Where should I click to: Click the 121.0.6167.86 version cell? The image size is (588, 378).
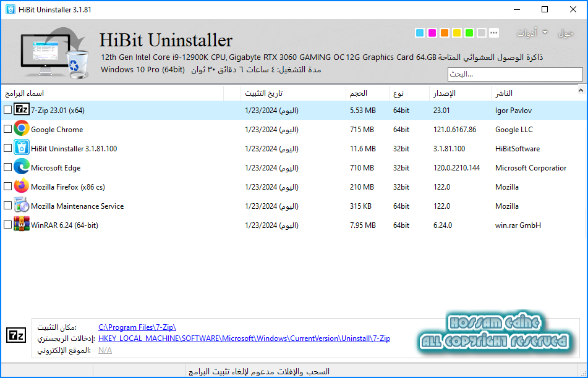[454, 130]
